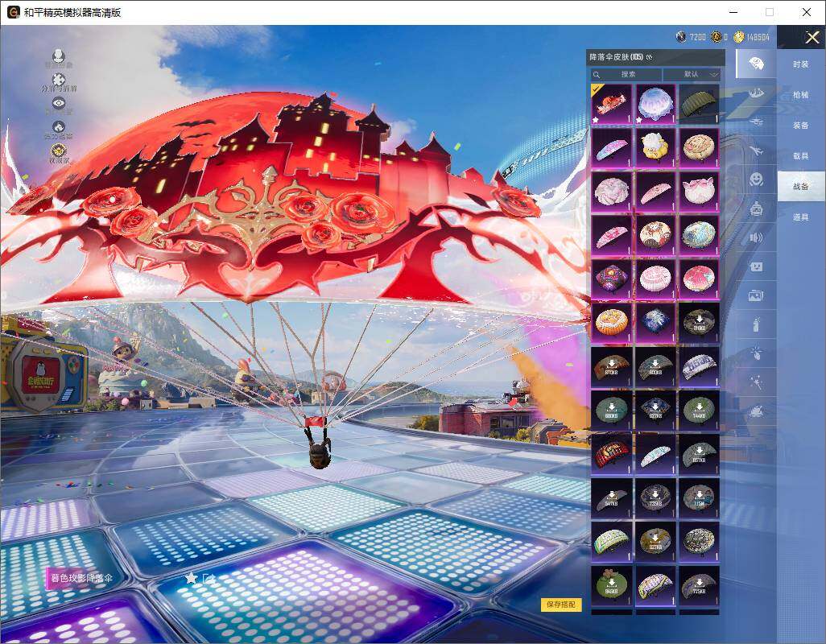Open the 分享与清算 share icon
This screenshot has height=644, width=826.
coord(58,80)
